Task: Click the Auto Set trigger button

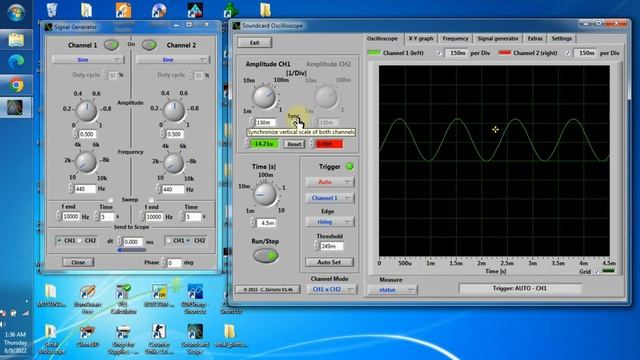Action: (x=329, y=262)
